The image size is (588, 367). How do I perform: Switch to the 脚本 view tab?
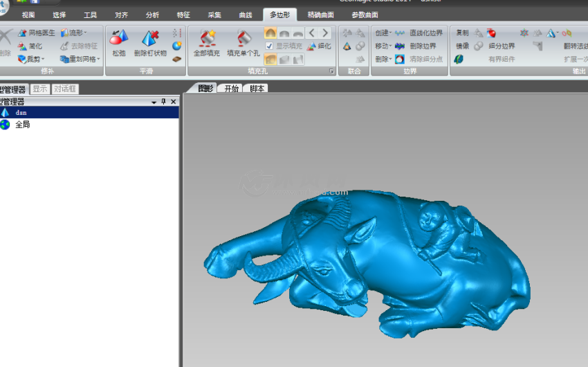pos(257,89)
